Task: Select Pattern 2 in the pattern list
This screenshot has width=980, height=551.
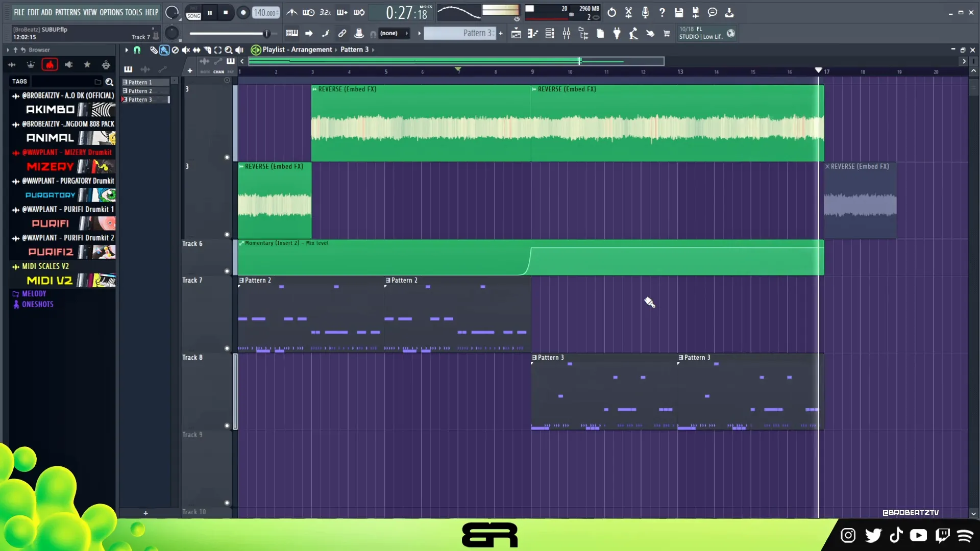Action: tap(145, 91)
